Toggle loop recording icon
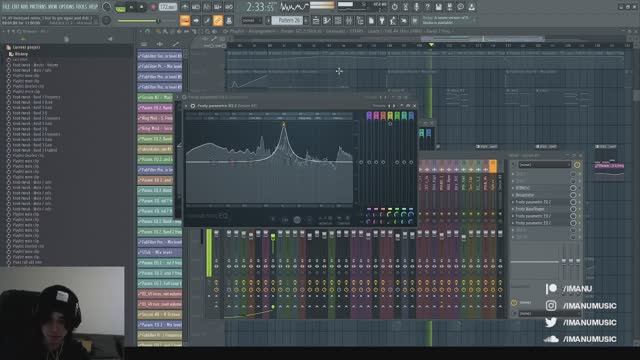 point(229,7)
